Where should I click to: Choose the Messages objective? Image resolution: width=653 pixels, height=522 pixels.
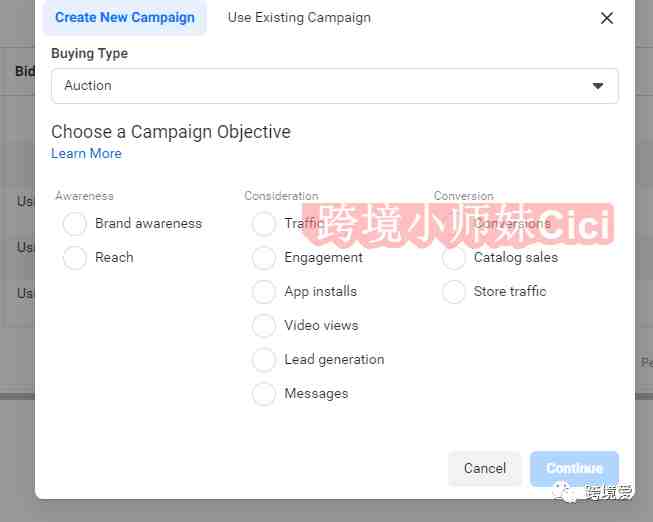(x=264, y=393)
